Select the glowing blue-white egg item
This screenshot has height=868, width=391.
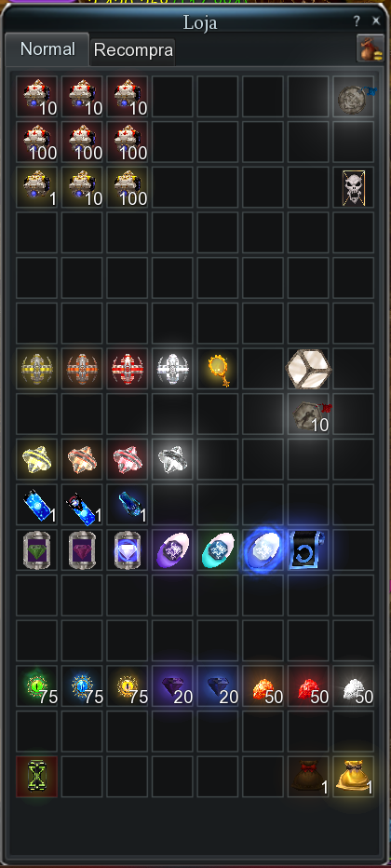263,550
